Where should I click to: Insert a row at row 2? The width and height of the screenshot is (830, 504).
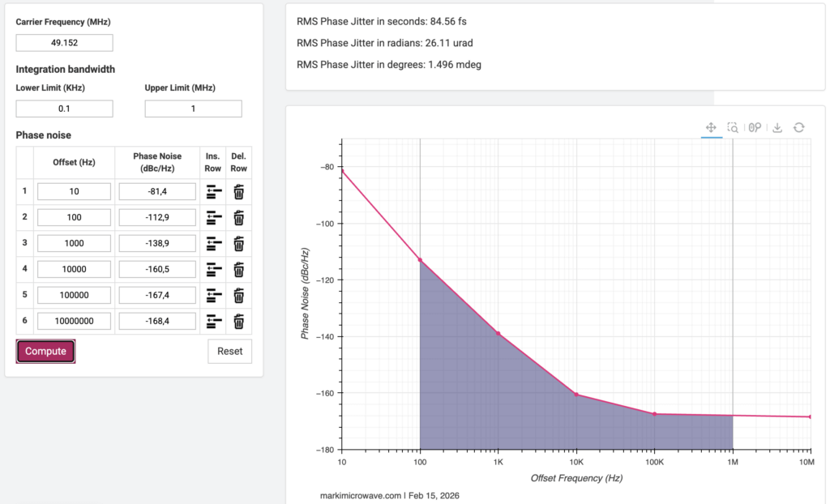click(213, 218)
